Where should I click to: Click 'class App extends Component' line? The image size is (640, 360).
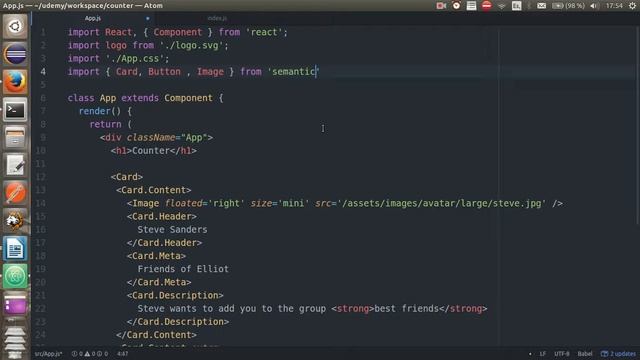145,98
